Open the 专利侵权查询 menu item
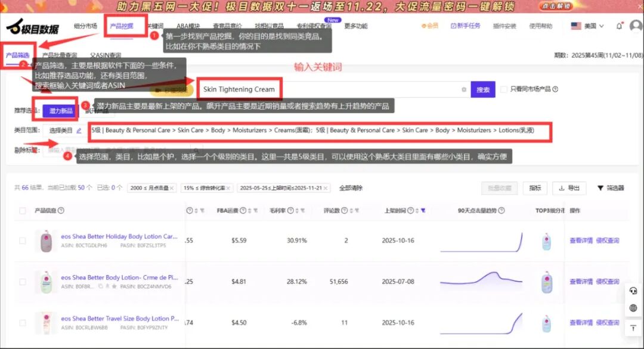This screenshot has height=349, width=644. 314,26
